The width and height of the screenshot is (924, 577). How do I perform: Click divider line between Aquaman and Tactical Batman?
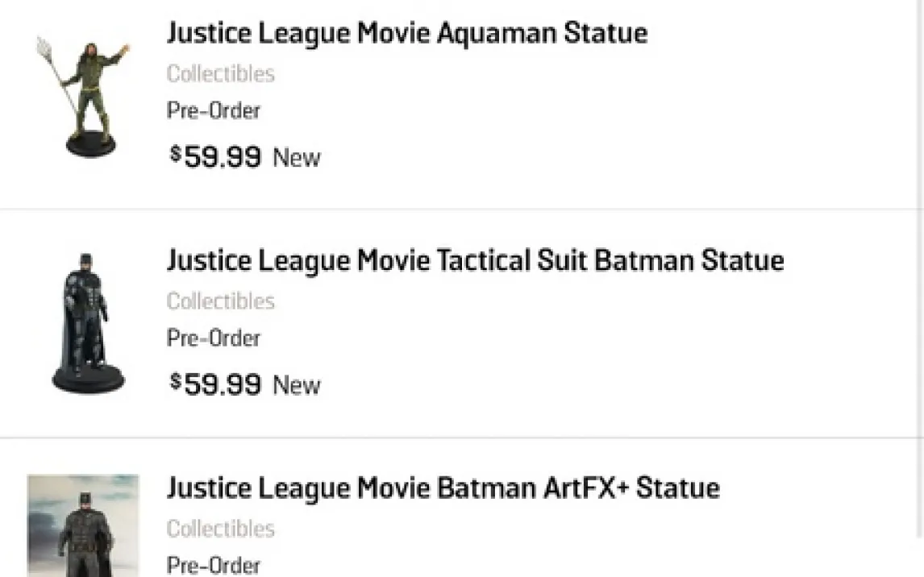click(462, 210)
